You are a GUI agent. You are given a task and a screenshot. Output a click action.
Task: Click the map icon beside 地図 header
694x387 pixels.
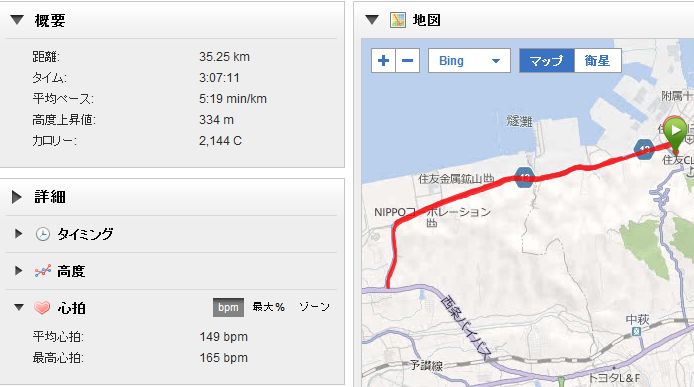[x=397, y=20]
